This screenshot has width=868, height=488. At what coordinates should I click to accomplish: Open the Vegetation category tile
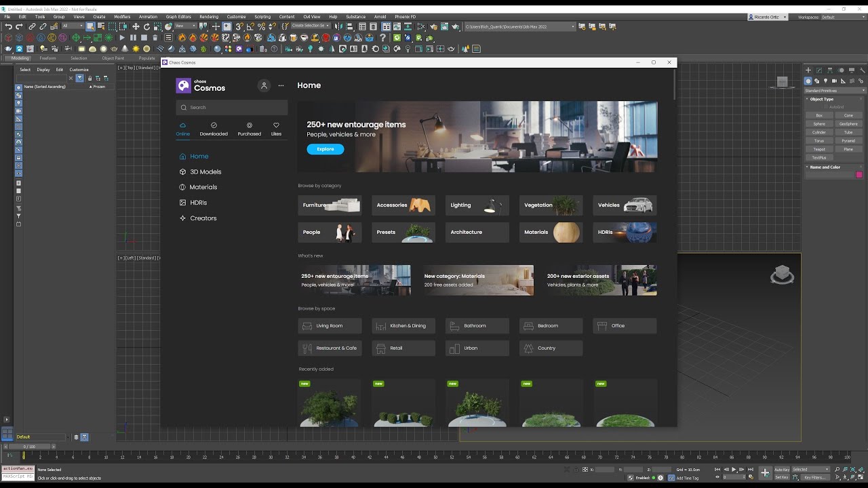pyautogui.click(x=551, y=205)
